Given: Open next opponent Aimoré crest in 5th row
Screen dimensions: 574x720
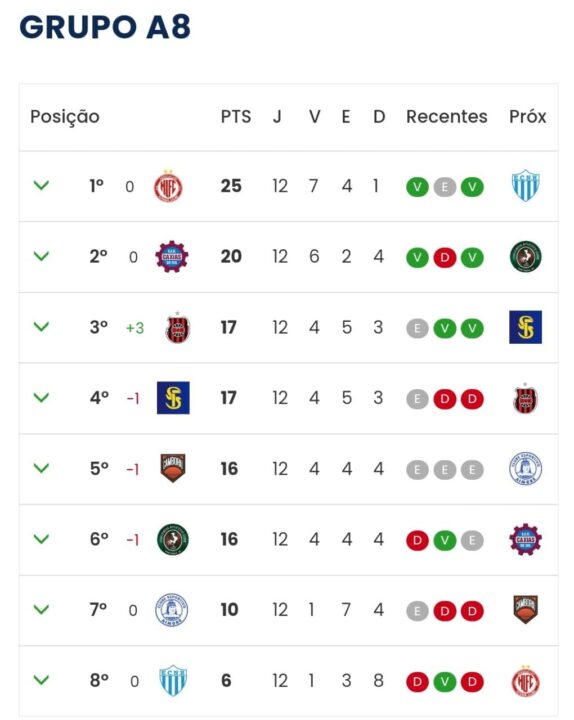Looking at the screenshot, I should (x=526, y=468).
